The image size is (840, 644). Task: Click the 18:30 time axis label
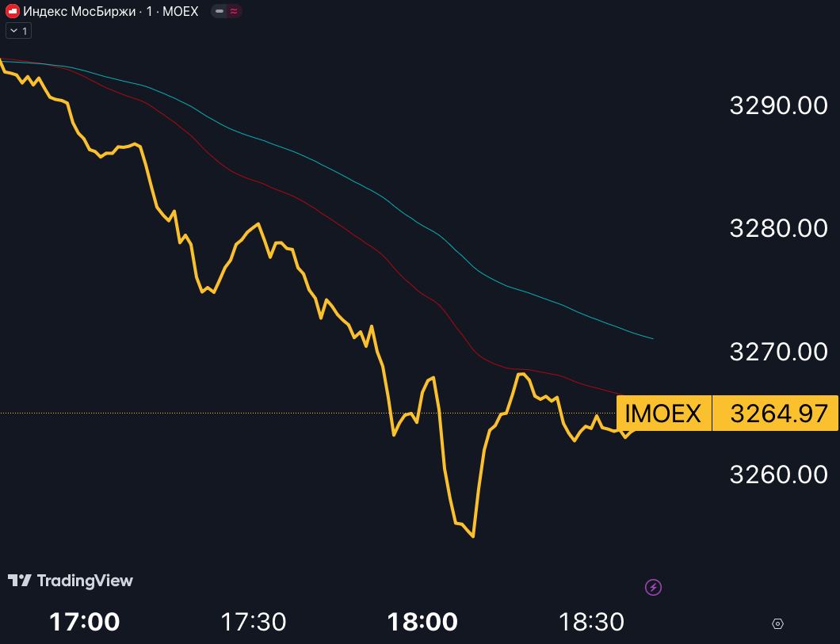click(591, 623)
